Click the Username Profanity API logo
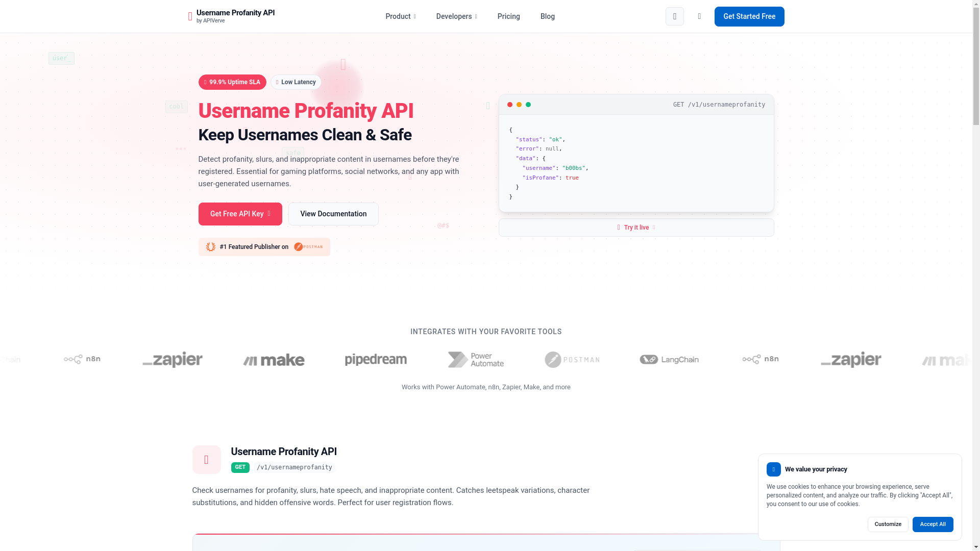Image resolution: width=980 pixels, height=551 pixels. click(x=231, y=16)
